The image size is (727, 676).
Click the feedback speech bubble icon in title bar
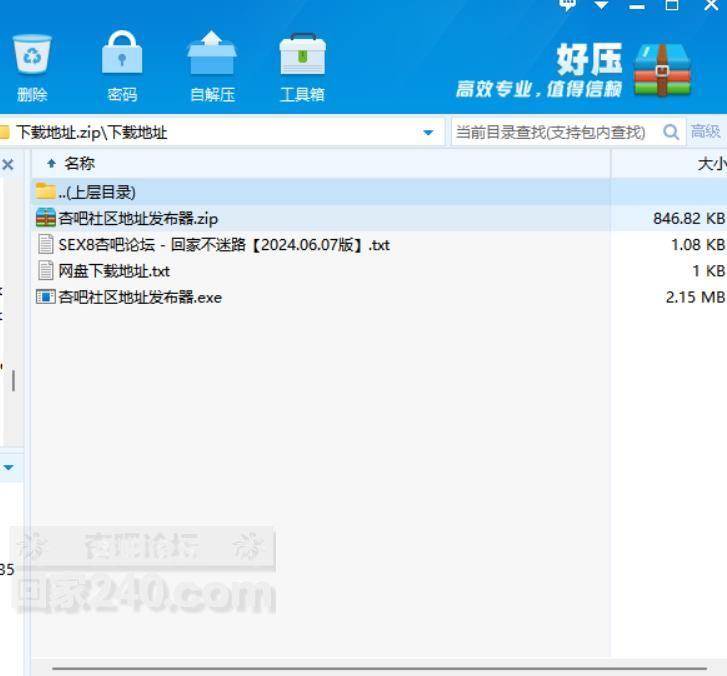(x=567, y=6)
